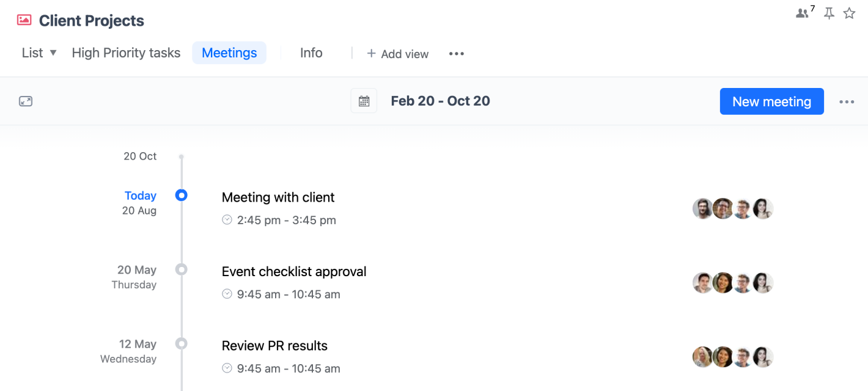
Task: Open the Meeting with client entry
Action: tap(278, 197)
